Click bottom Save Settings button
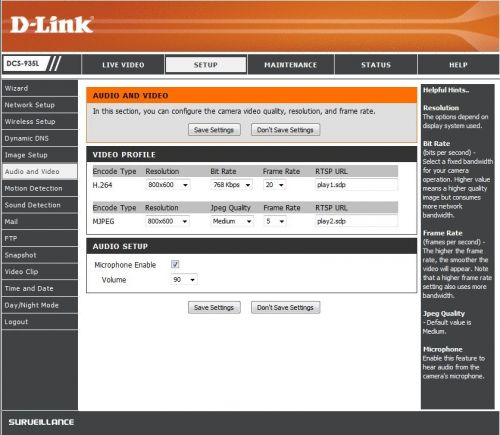The height and width of the screenshot is (435, 500). click(214, 307)
